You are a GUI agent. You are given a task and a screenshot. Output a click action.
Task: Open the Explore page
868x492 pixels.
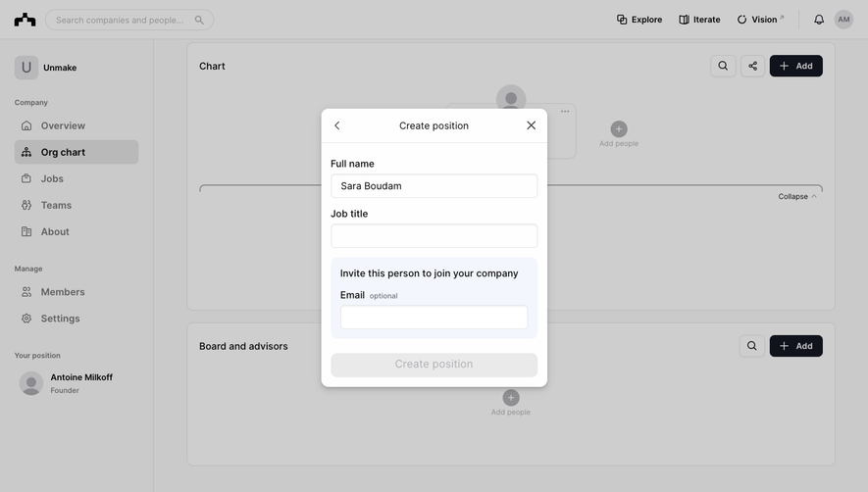[x=639, y=20]
